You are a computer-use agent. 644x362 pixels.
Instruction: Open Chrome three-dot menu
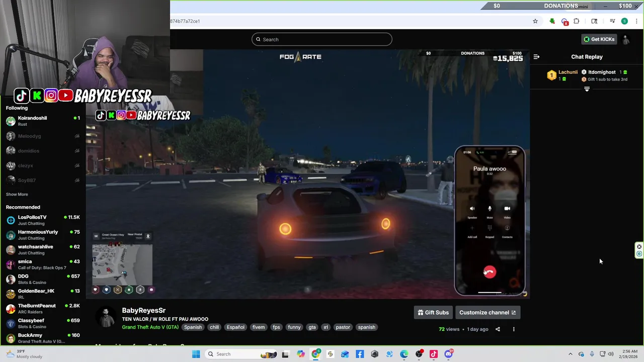636,21
